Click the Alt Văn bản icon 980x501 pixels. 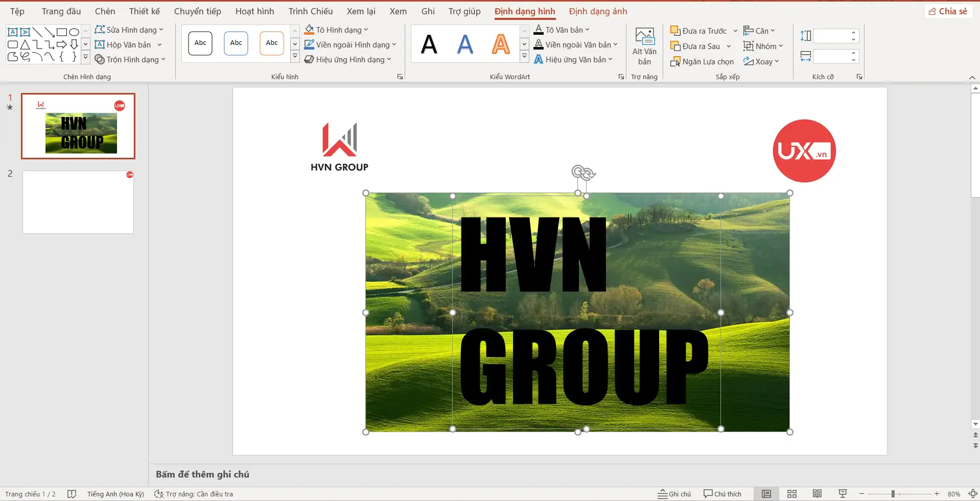tap(644, 37)
